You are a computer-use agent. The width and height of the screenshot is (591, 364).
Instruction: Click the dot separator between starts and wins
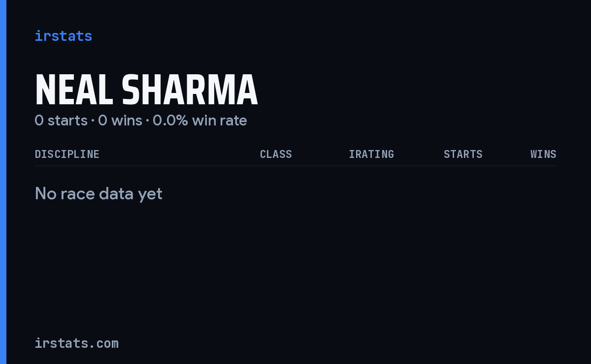[x=93, y=121]
